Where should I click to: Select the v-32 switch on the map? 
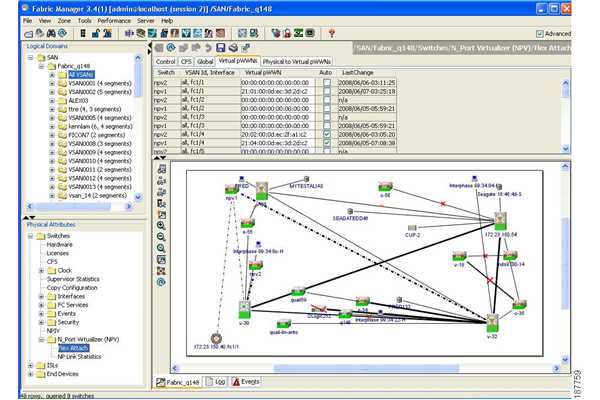coord(492,323)
